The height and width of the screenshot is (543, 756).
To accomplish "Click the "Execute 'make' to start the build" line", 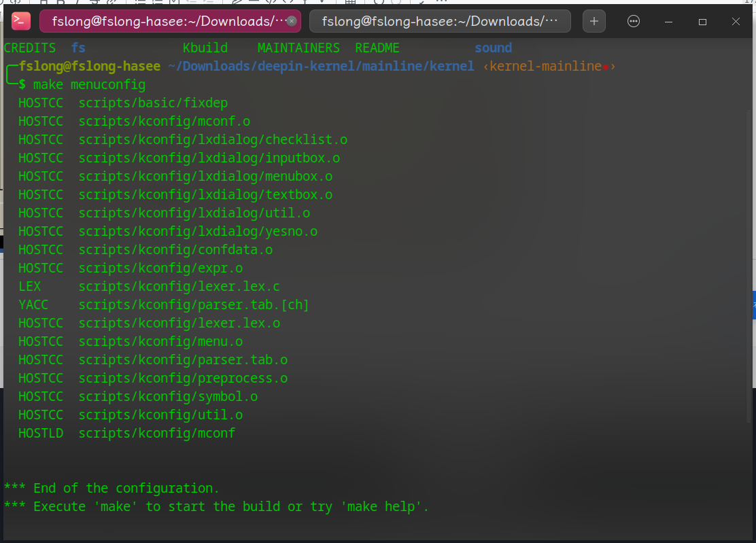I will pos(216,507).
